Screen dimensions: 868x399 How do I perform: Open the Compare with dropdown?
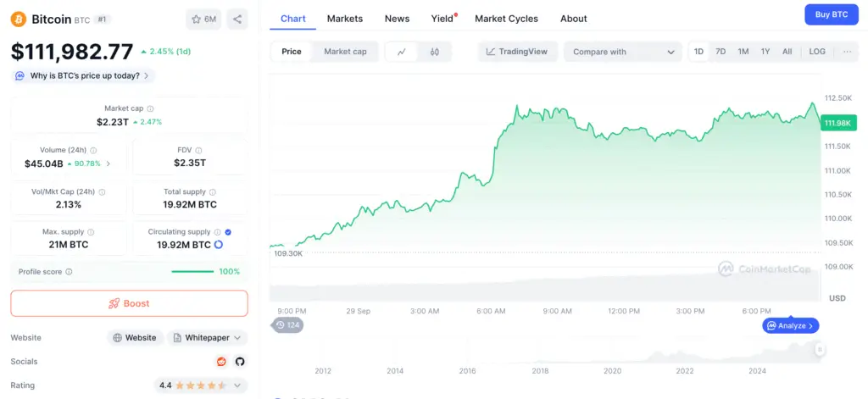623,52
